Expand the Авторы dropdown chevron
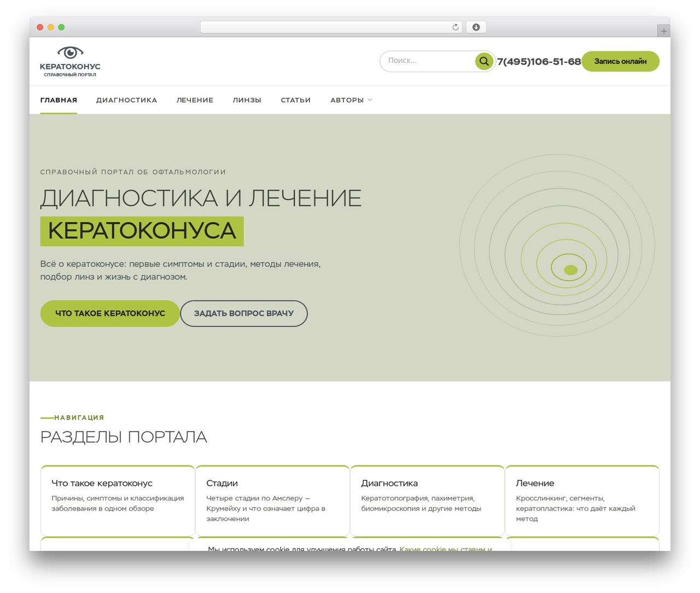The height and width of the screenshot is (593, 700). 370,100
